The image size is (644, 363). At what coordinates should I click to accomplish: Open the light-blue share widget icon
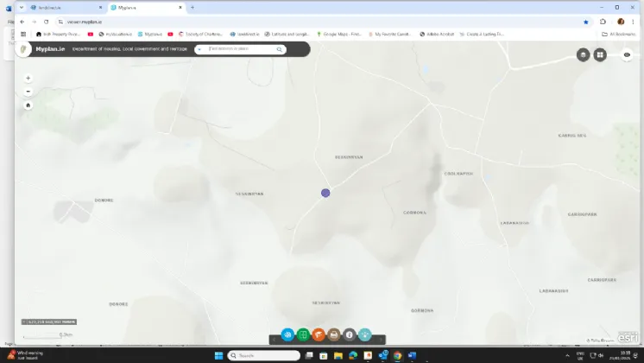pos(365,334)
